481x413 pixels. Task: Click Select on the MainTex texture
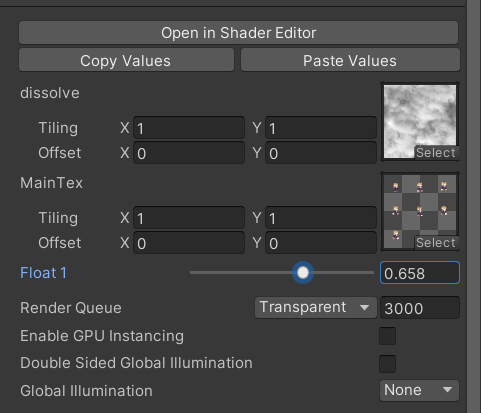point(436,243)
